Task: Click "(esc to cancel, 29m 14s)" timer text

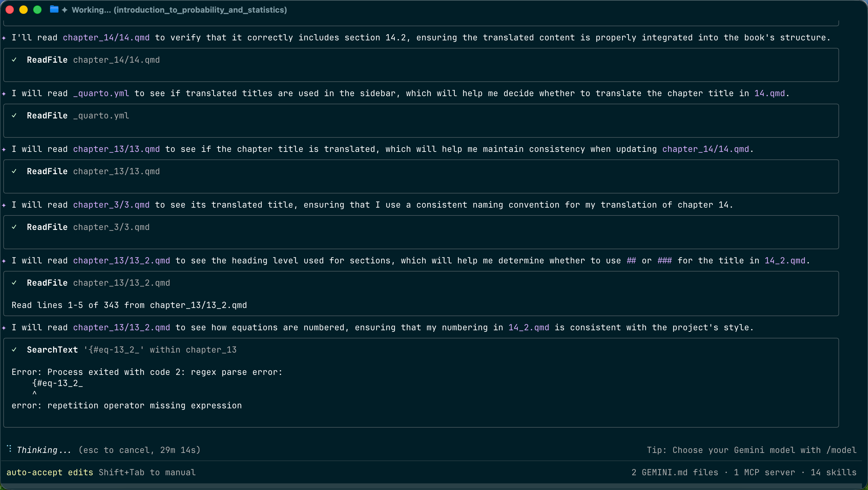Action: coord(140,450)
